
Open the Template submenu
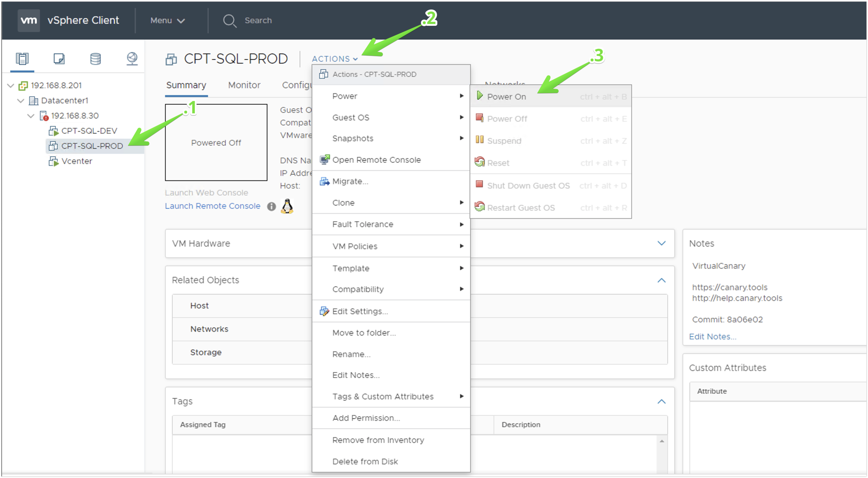coord(391,268)
